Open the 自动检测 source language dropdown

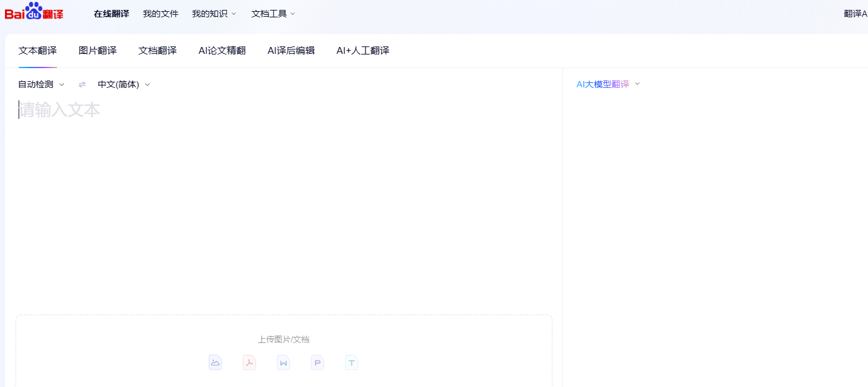click(40, 84)
